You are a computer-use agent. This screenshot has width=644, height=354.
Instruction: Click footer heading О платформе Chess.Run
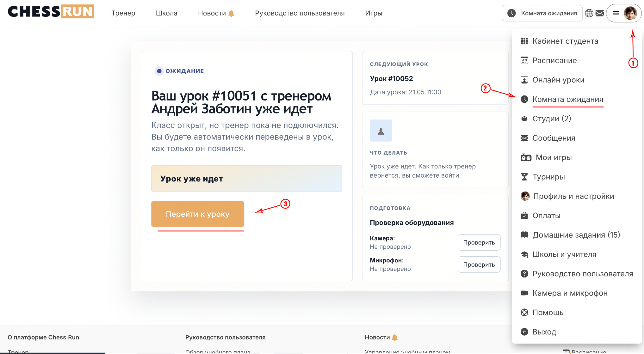point(43,338)
